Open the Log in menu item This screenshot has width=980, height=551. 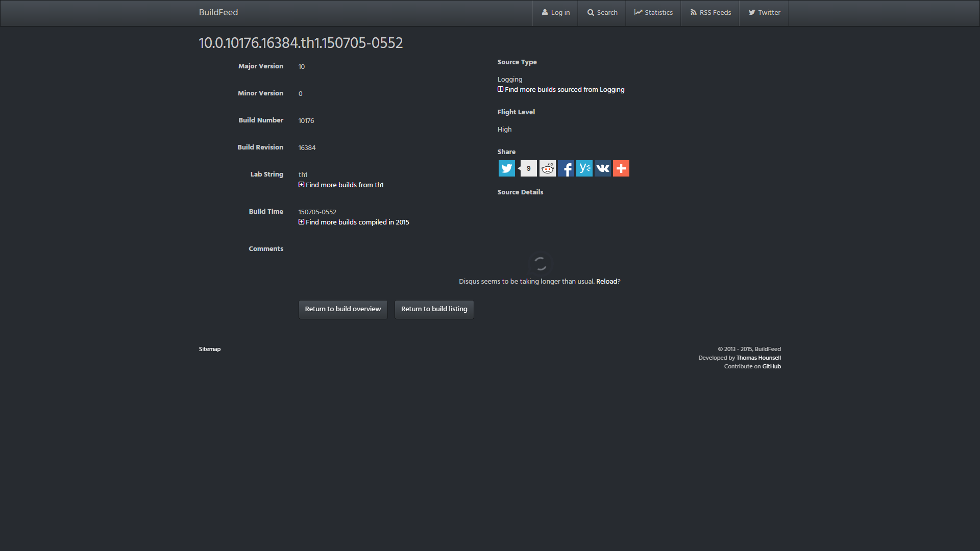pyautogui.click(x=555, y=13)
